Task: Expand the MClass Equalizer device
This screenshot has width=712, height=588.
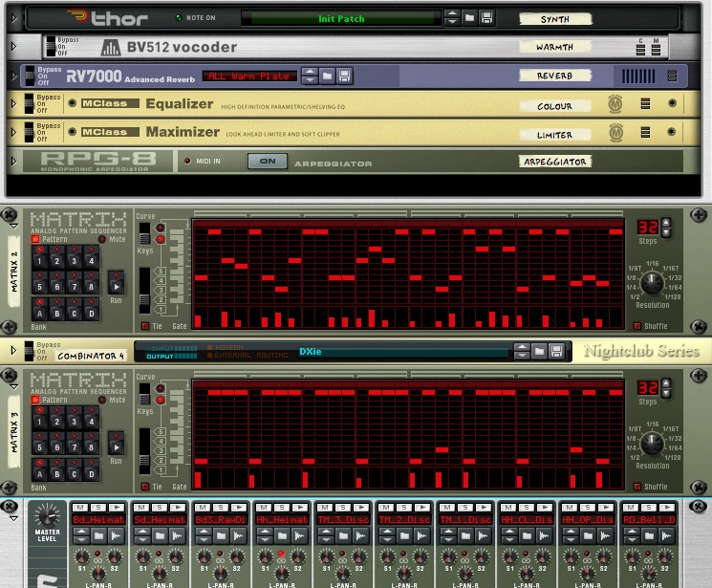Action: click(13, 103)
